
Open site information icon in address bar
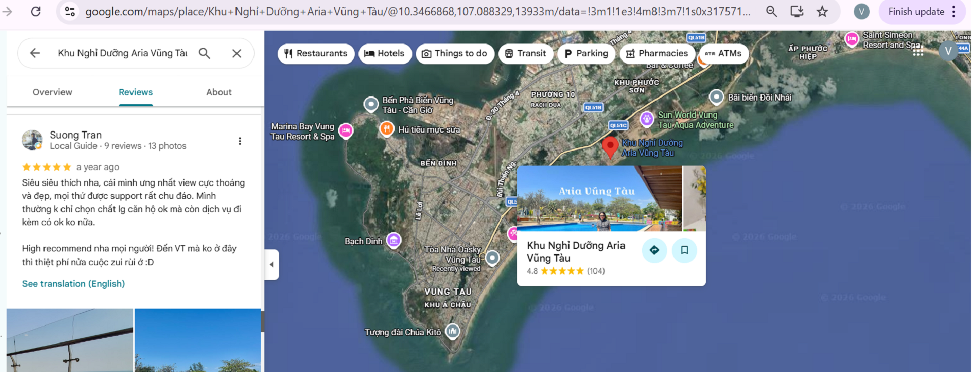[70, 11]
